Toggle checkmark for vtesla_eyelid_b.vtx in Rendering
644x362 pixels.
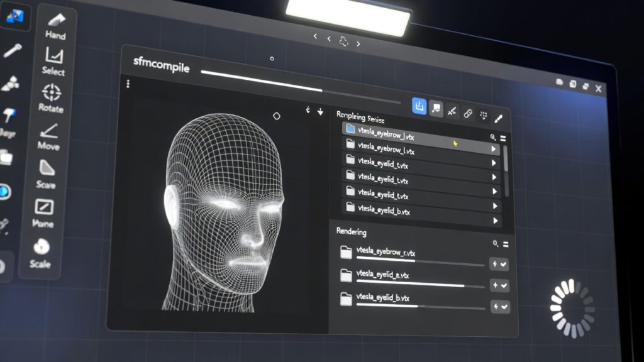[x=504, y=307]
